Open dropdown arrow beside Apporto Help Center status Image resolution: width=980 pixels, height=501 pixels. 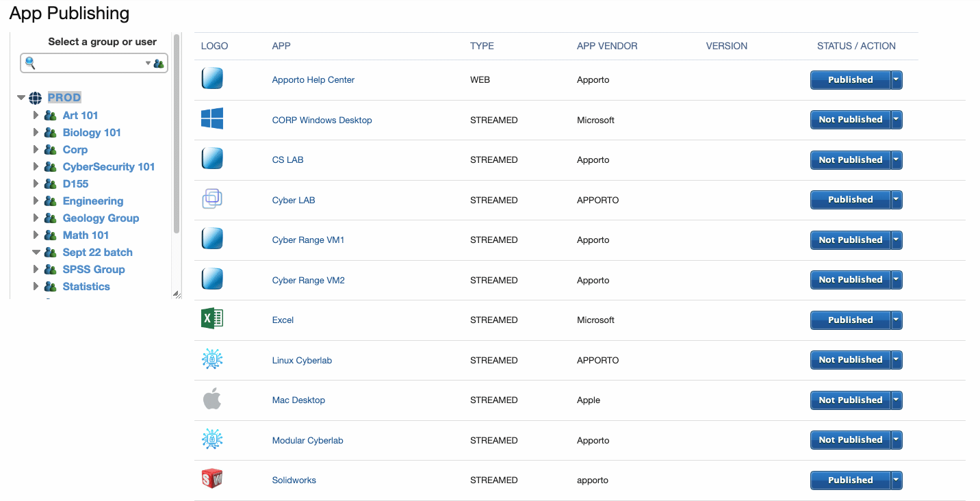(x=897, y=80)
